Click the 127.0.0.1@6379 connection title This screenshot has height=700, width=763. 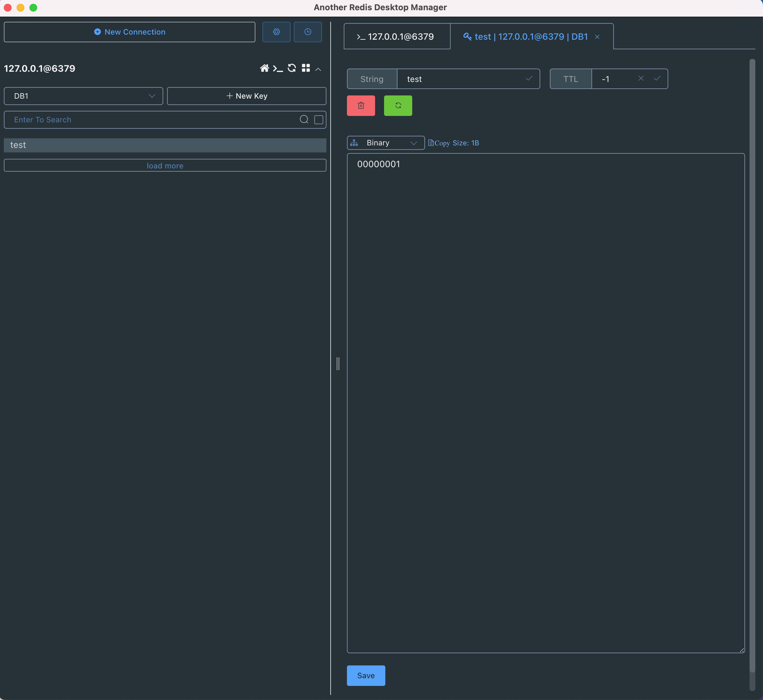(x=40, y=69)
